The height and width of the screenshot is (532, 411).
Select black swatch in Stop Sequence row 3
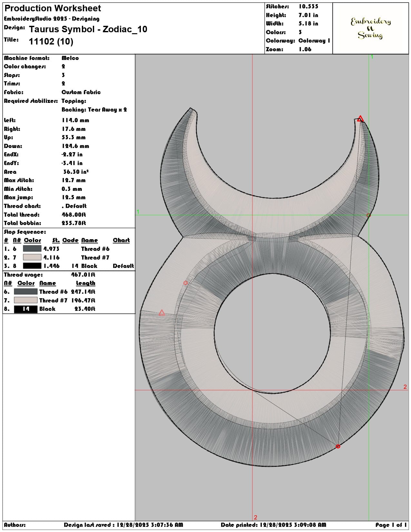(32, 266)
